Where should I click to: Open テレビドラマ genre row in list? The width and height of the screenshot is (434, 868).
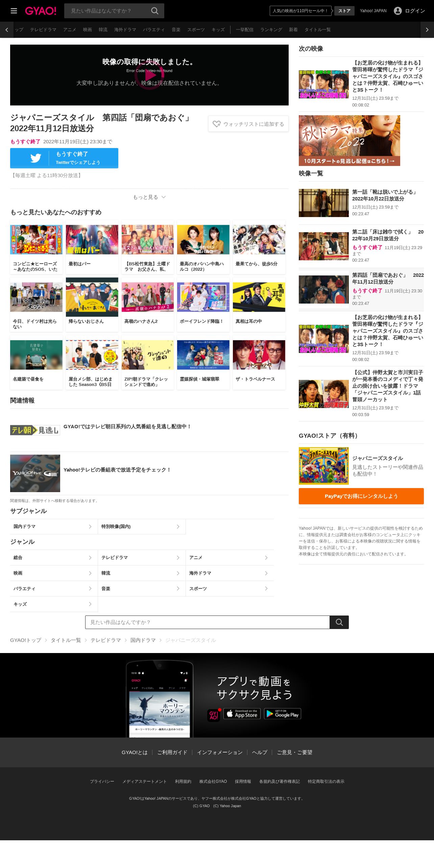pyautogui.click(x=142, y=558)
